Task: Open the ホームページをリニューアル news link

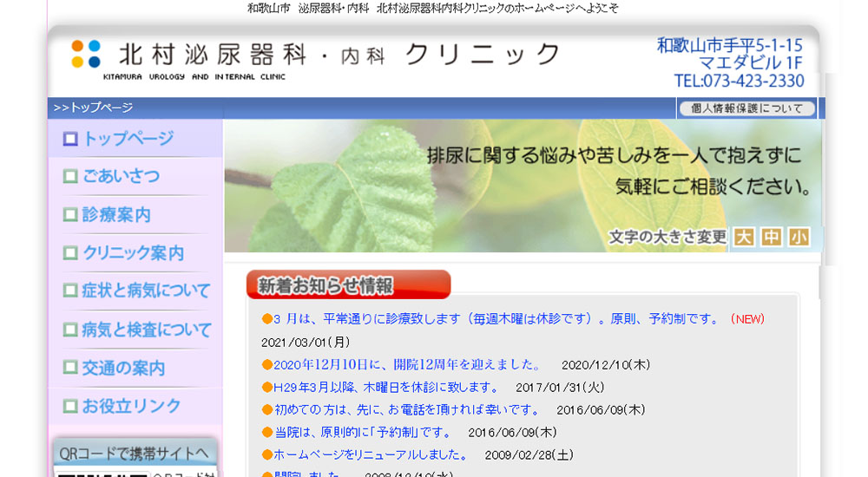Action: 370,454
